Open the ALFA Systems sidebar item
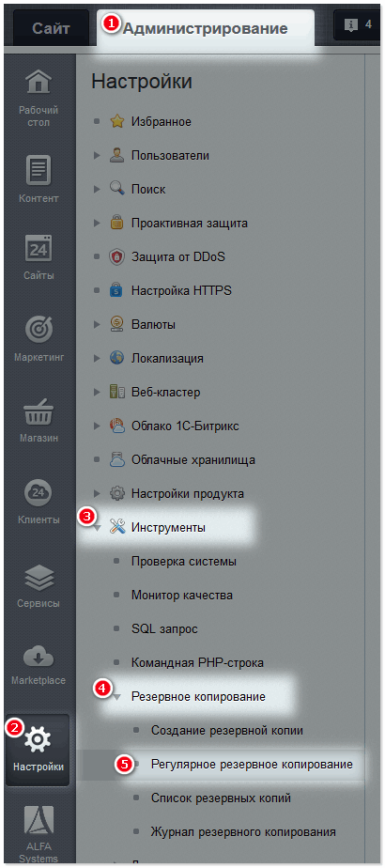 click(x=38, y=836)
